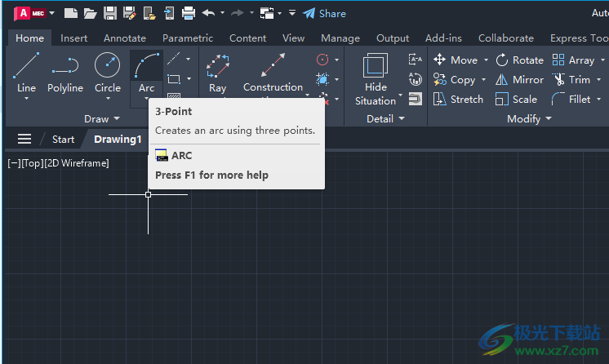The width and height of the screenshot is (609, 364).
Task: Plot the drawing with the printer icon
Action: [x=189, y=14]
